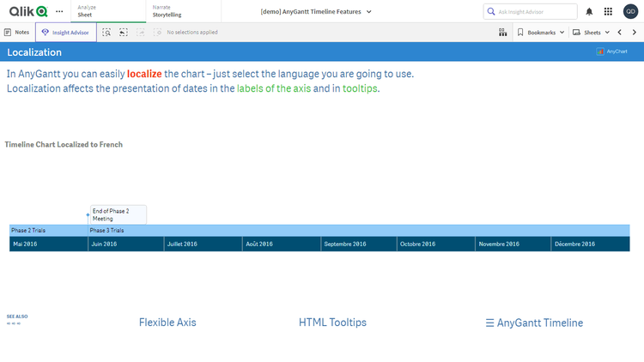Open the Flexible Axis link

tap(167, 323)
